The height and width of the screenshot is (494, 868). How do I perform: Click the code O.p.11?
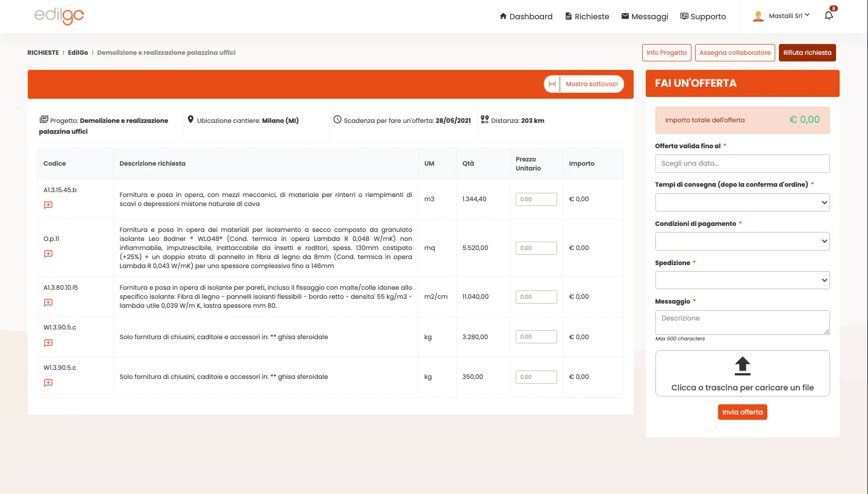click(52, 239)
